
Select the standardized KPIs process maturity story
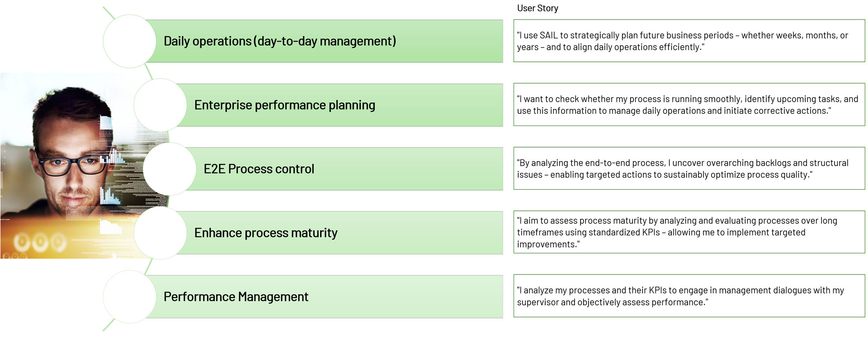click(x=689, y=232)
